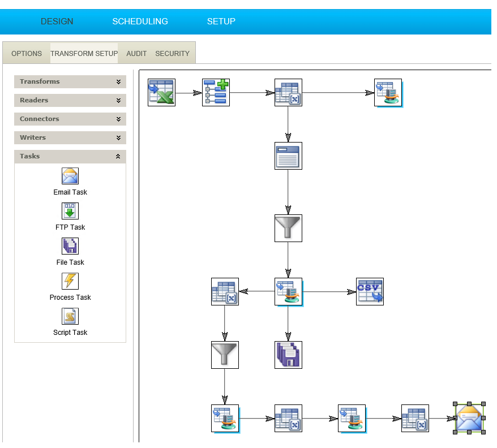The image size is (497, 448).
Task: Select the Email Task icon in Tasks panel
Action: (x=70, y=176)
